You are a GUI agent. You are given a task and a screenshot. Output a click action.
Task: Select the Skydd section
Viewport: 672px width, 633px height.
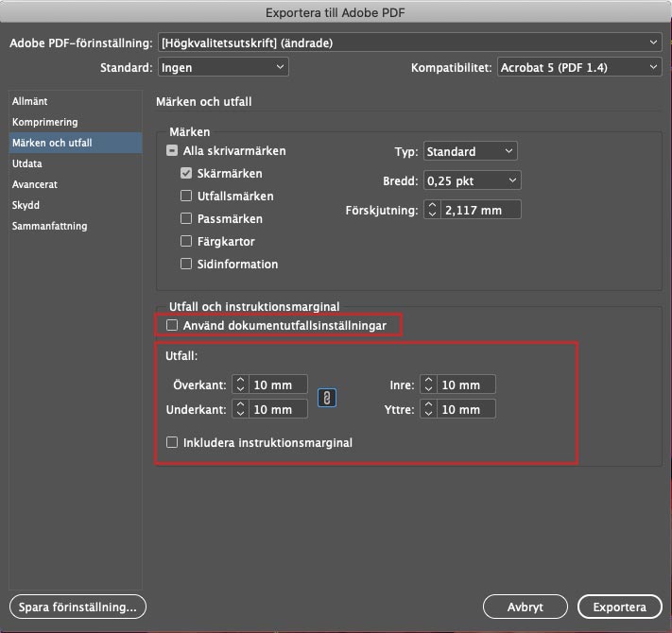click(76, 205)
